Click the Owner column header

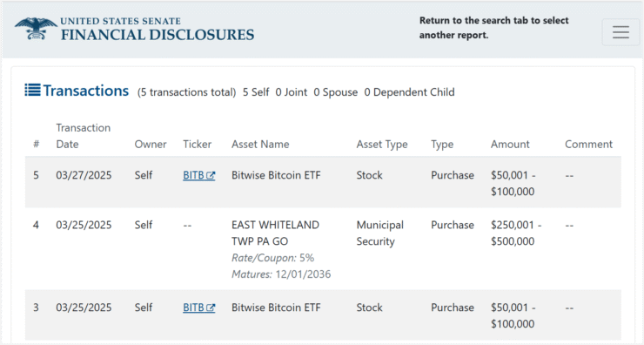[151, 145]
